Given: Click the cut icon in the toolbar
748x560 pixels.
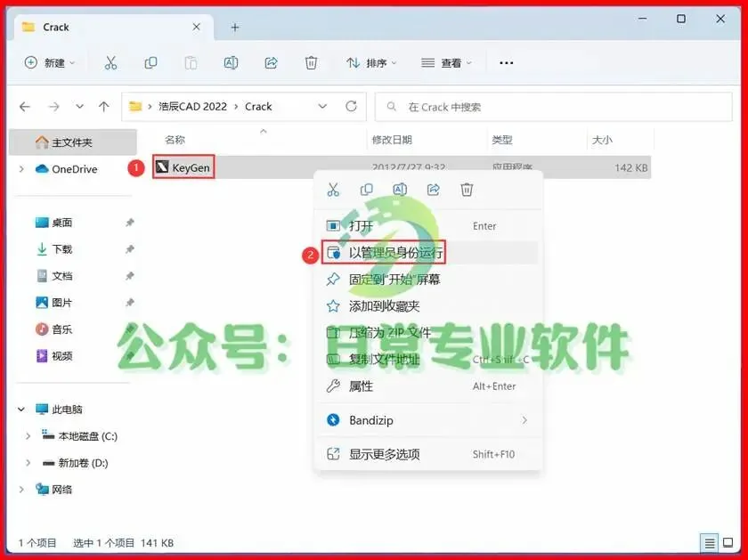Looking at the screenshot, I should (110, 62).
